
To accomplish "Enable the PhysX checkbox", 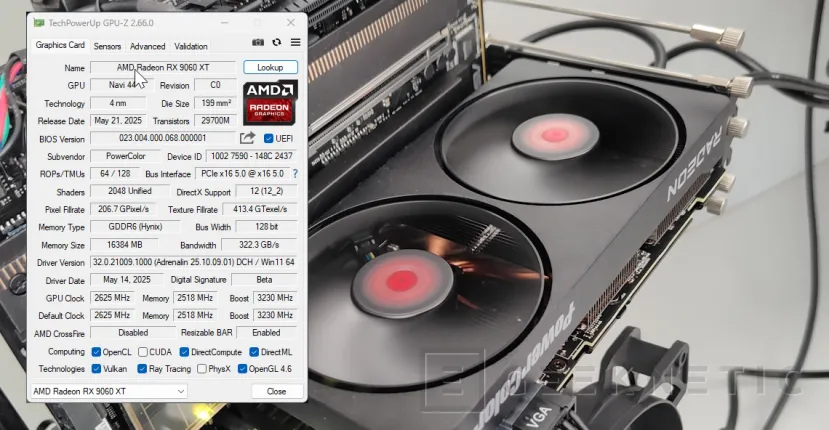I will click(x=201, y=369).
